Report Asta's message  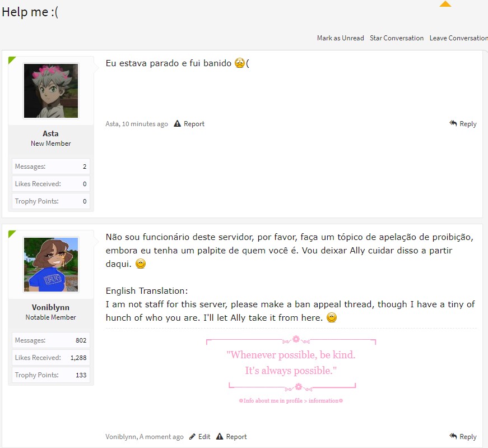(194, 124)
